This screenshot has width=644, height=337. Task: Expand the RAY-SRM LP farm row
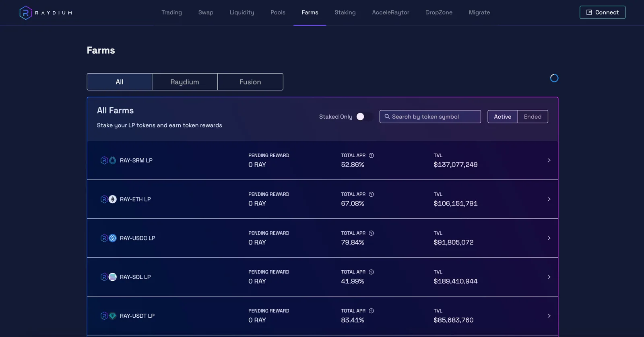pyautogui.click(x=549, y=160)
